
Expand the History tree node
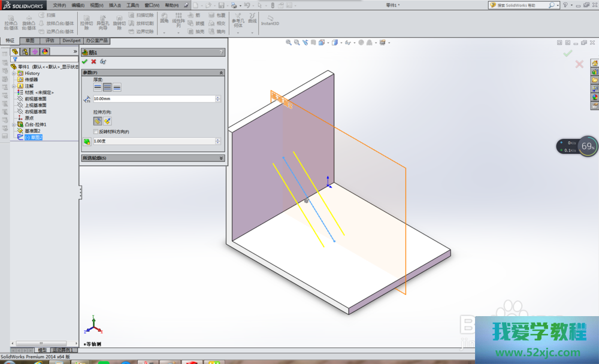click(x=13, y=73)
